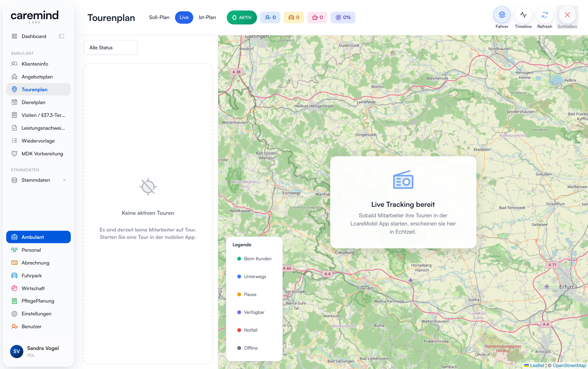Viewport: 588px width, 369px height.
Task: Select Tourenplan sidebar entry
Action: click(38, 90)
